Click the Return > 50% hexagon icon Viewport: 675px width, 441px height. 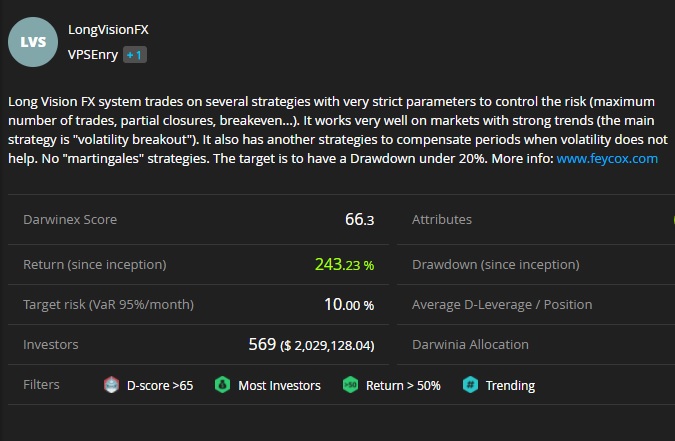350,385
